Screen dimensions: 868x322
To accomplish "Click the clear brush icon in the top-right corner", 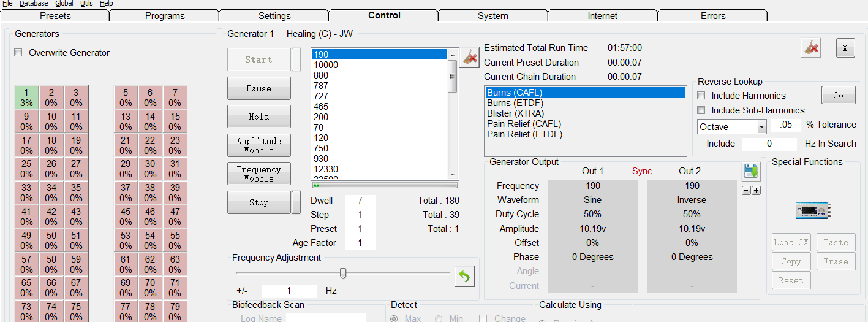I will point(810,48).
